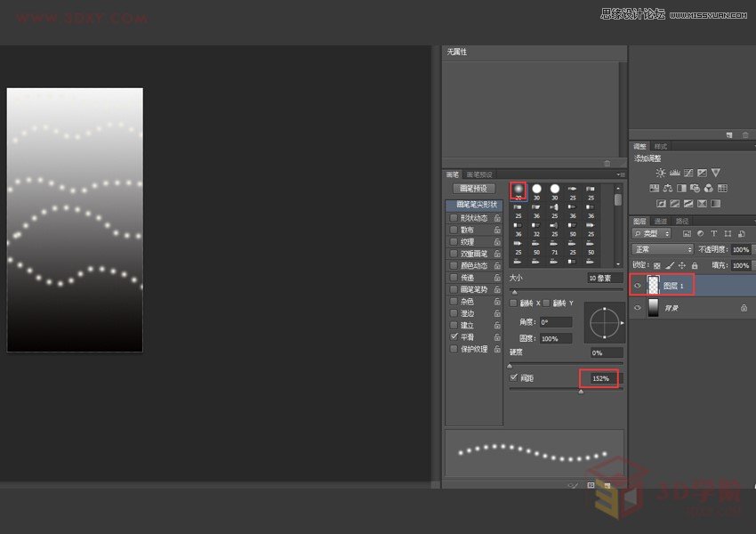Open the 类型 layer filter dropdown
The image size is (756, 534).
(x=649, y=233)
